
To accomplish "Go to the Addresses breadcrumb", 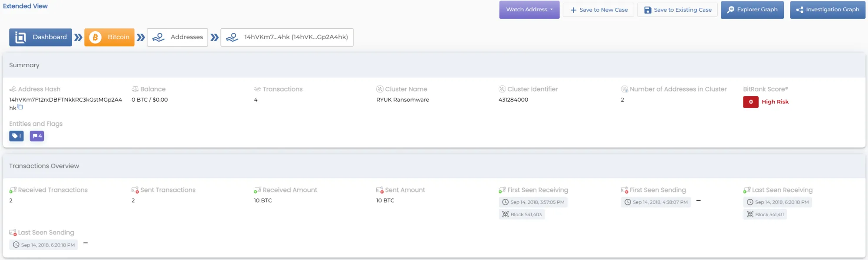I will [x=178, y=37].
